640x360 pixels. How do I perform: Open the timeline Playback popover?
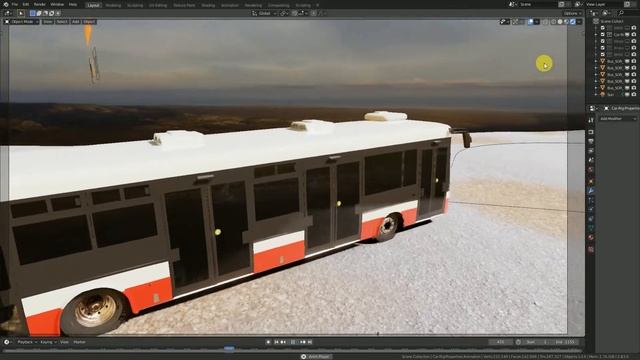pos(27,342)
